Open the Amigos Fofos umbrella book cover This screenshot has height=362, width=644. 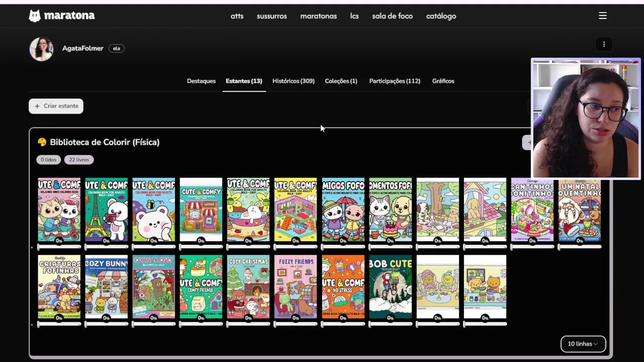pyautogui.click(x=343, y=210)
